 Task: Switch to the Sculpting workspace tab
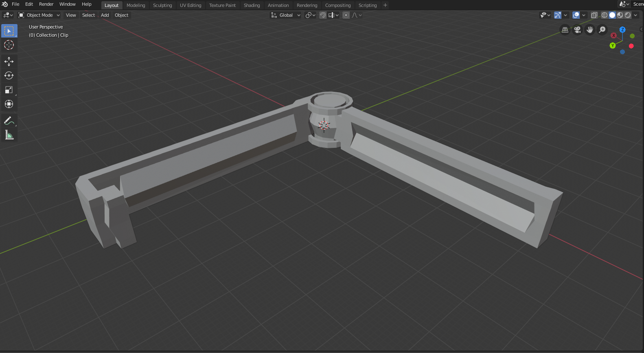pos(162,5)
